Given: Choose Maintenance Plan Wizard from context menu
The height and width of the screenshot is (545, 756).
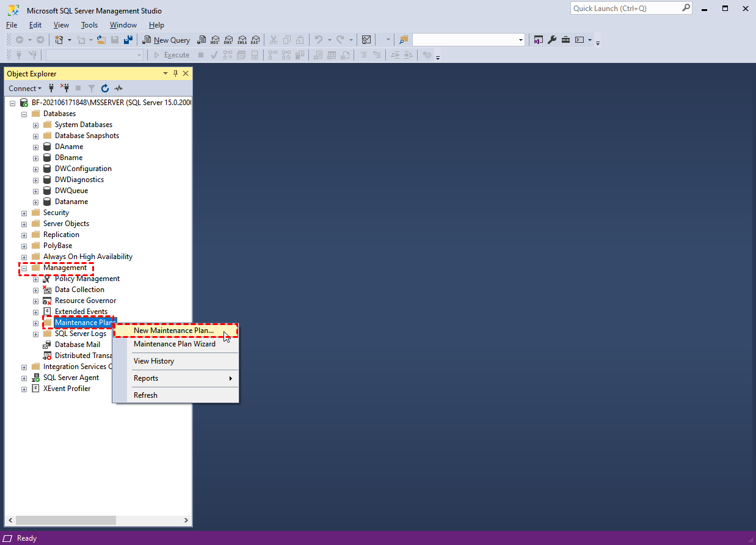Looking at the screenshot, I should tap(176, 344).
